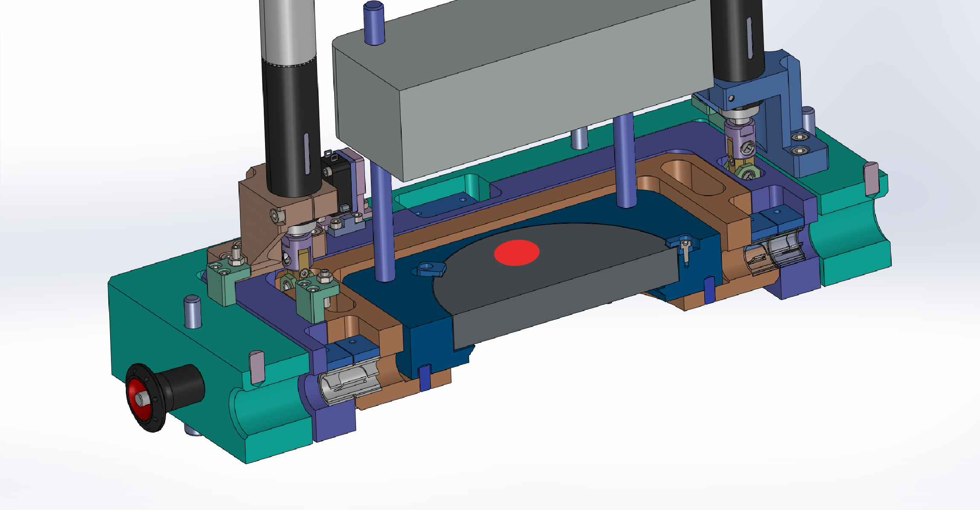The image size is (980, 510).
Task: Select the right blue guide rod
Action: tap(624, 160)
